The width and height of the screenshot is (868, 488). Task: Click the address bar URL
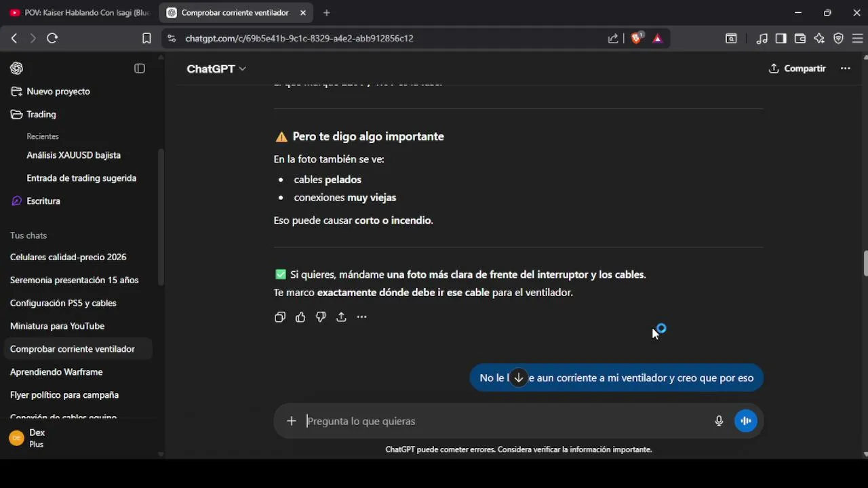tap(300, 39)
